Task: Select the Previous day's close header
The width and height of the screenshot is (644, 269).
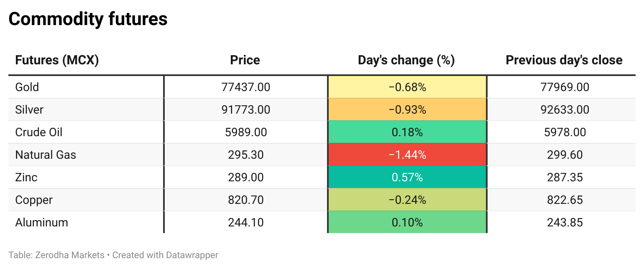Action: pyautogui.click(x=564, y=60)
